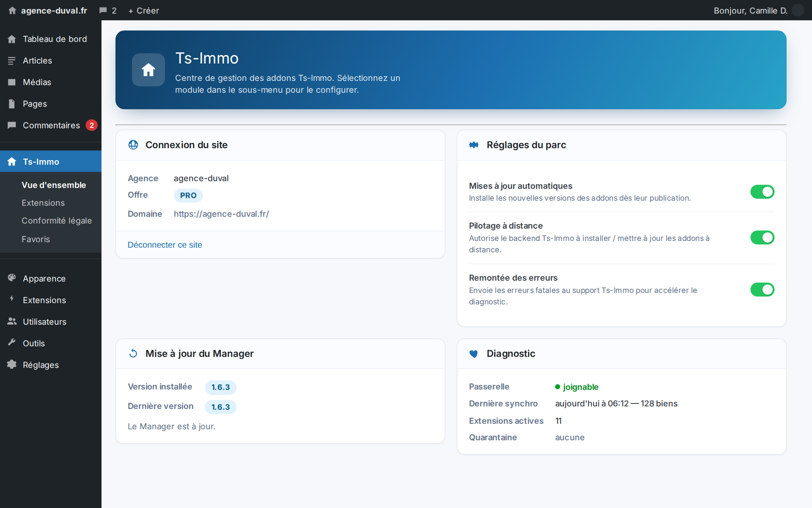812x508 pixels.
Task: Click the red 2 badge on Commentaires
Action: click(x=92, y=125)
